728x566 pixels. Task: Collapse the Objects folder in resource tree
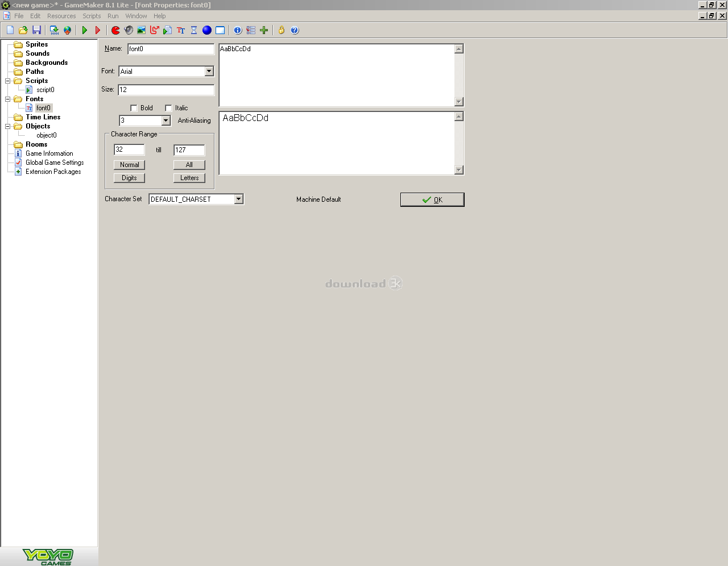coord(8,126)
